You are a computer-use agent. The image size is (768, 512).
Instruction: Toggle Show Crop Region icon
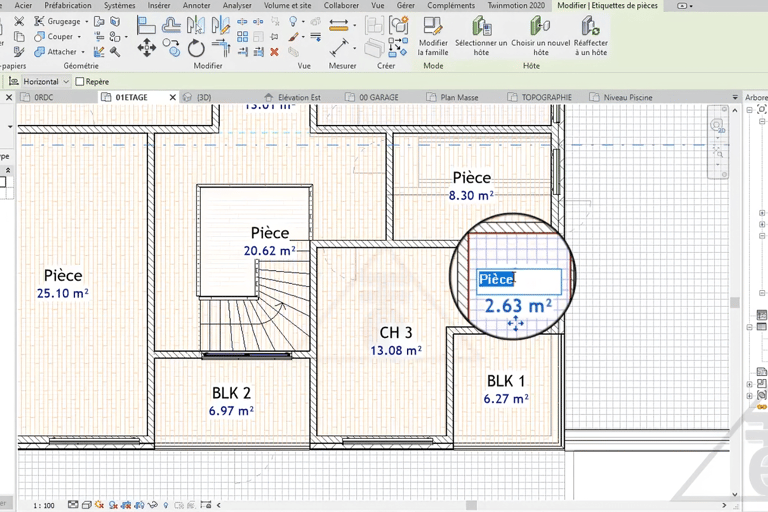[140, 504]
